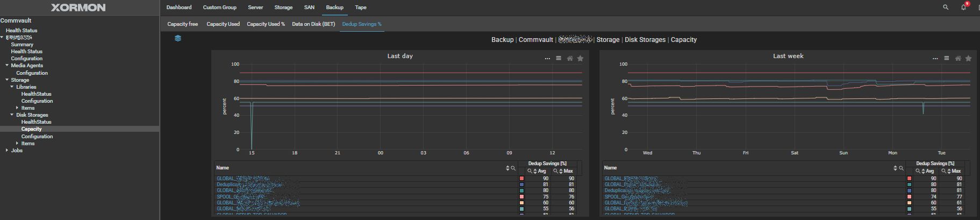Collapse the Media Agents tree node

click(x=7, y=66)
